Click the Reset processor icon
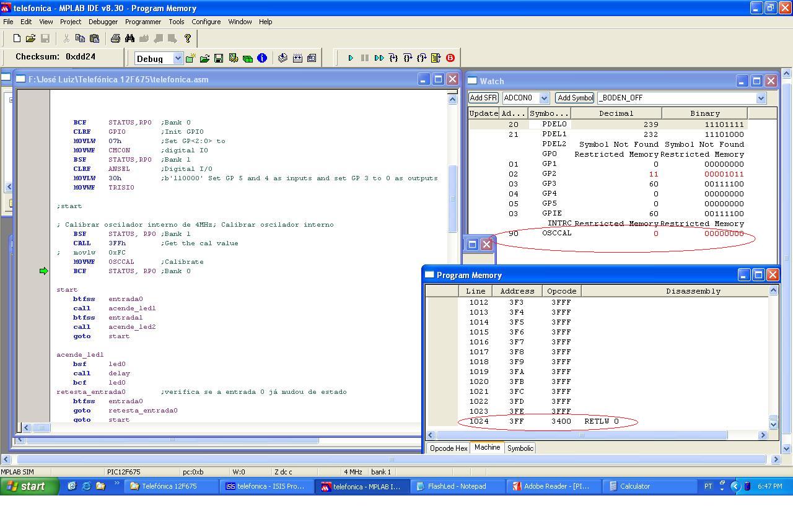The height and width of the screenshot is (532, 793). 436,58
